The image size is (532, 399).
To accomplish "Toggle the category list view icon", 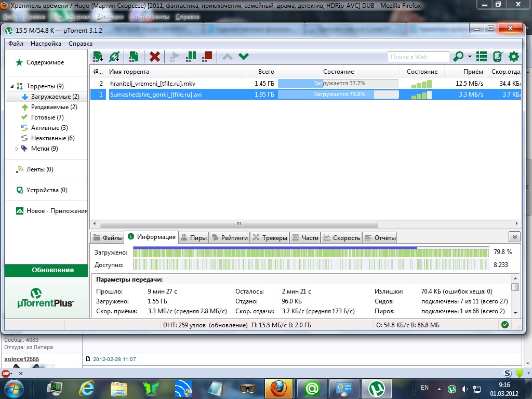I will (x=482, y=57).
